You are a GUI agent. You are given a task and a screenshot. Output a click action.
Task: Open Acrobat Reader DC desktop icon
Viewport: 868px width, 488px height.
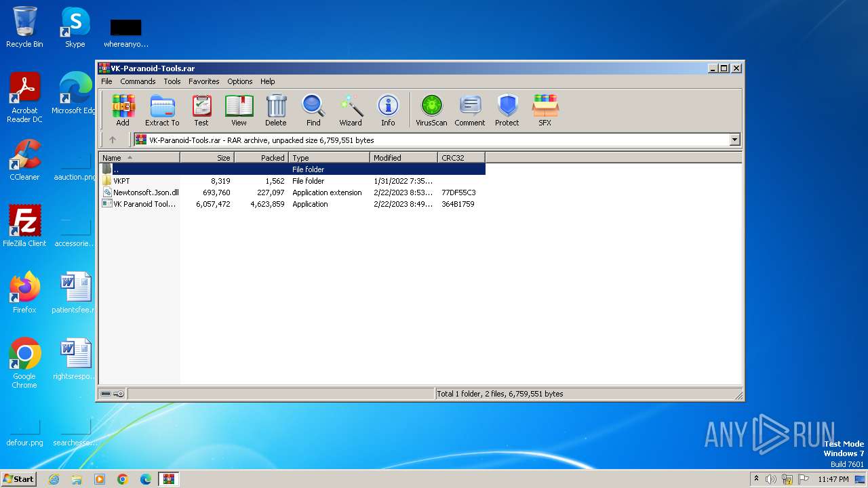coord(24,98)
